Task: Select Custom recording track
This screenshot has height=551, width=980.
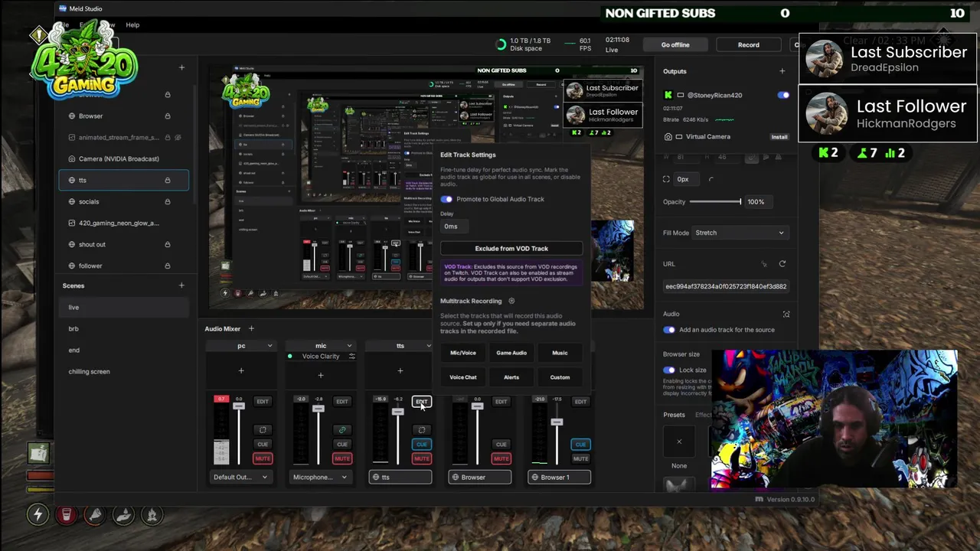Action: pos(560,377)
